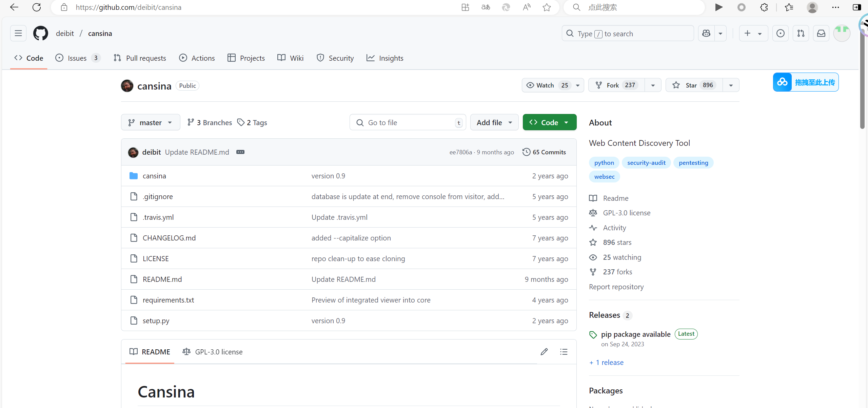Click the commit details ellipsis icon
Image resolution: width=868 pixels, height=408 pixels.
[240, 152]
